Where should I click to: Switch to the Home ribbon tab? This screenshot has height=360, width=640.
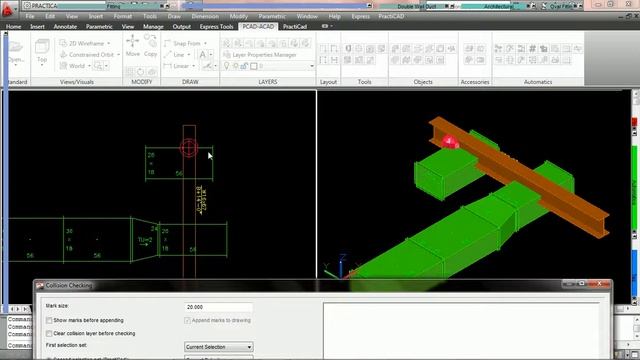(13, 27)
